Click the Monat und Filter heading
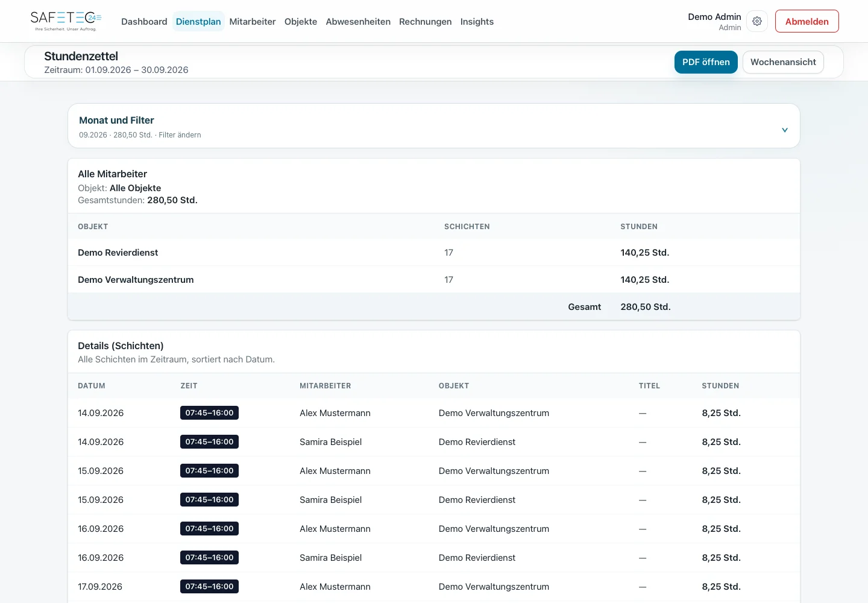Viewport: 868px width, 603px height. click(x=116, y=120)
